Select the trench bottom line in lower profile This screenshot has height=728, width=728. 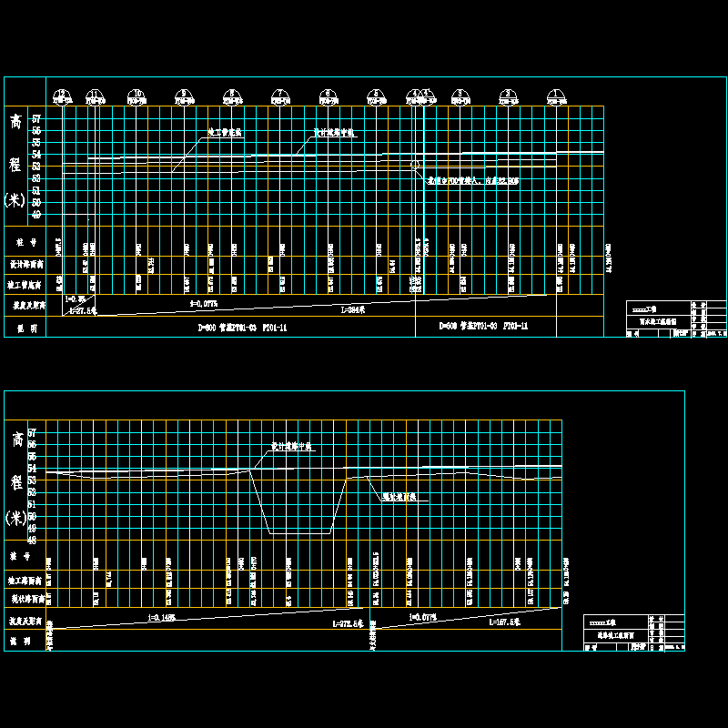300,533
